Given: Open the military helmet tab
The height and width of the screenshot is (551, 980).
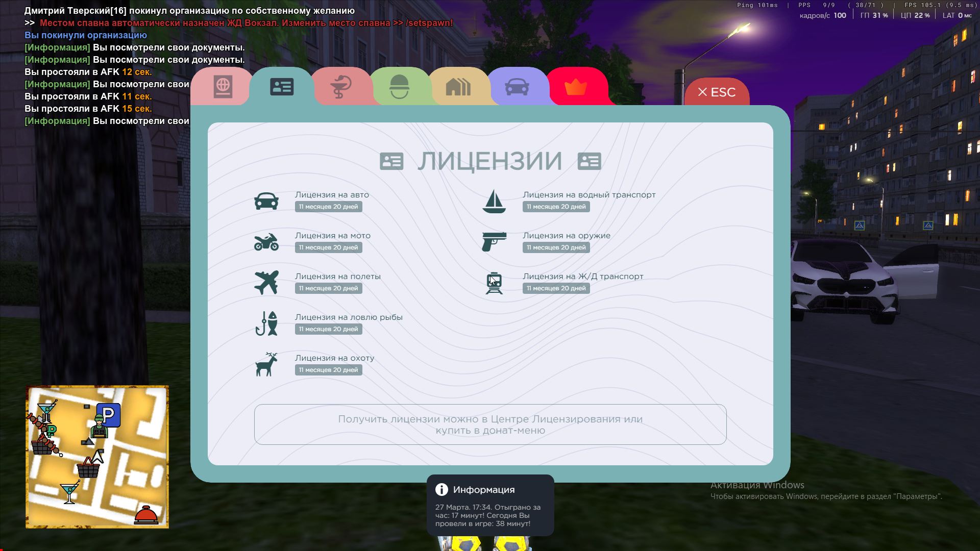Looking at the screenshot, I should click(x=399, y=87).
